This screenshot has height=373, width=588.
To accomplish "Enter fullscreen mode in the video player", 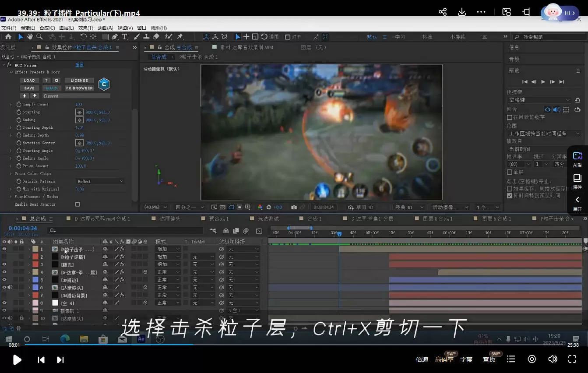I will [x=572, y=359].
